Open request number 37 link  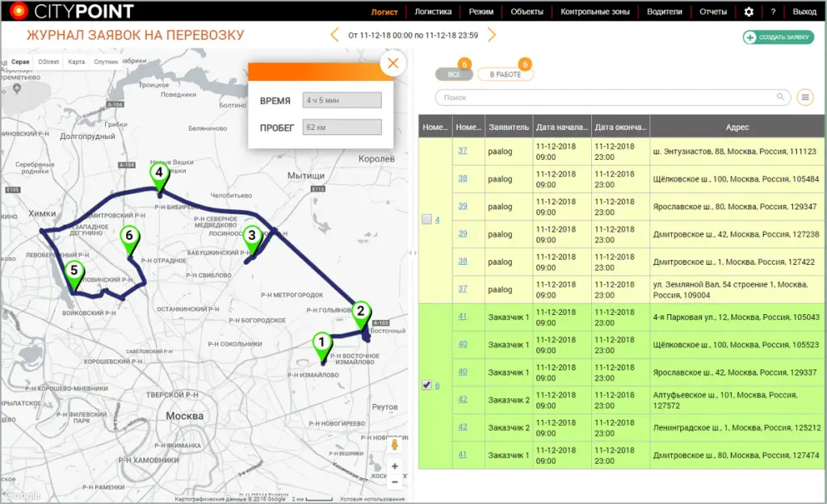coord(463,150)
